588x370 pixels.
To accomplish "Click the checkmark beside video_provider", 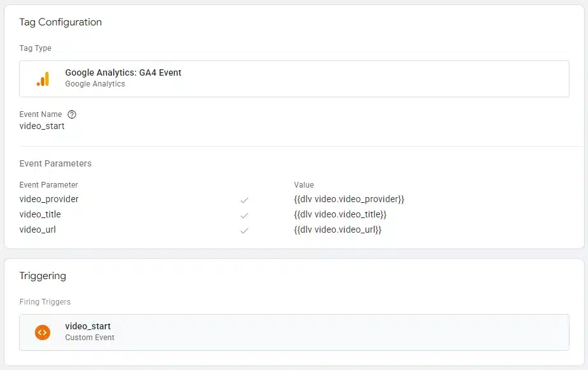I will 245,199.
